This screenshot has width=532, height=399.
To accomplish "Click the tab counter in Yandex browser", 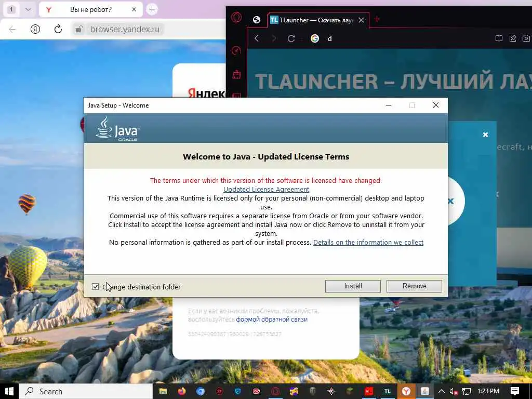I will coord(11,9).
